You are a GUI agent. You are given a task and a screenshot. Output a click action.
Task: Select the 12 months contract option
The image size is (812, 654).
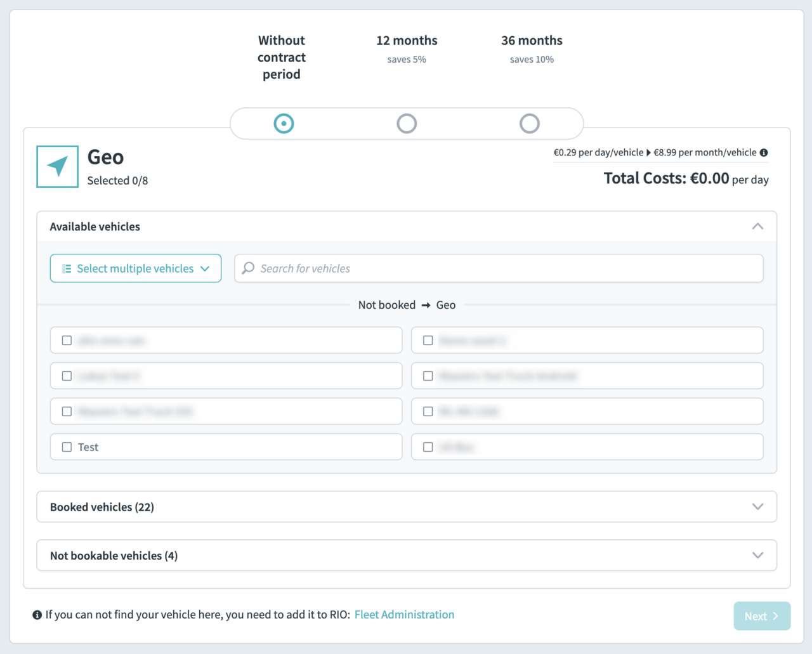click(407, 123)
